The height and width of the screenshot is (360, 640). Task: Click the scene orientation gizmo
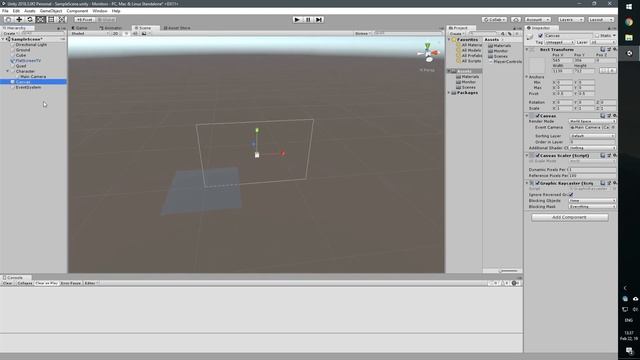428,53
